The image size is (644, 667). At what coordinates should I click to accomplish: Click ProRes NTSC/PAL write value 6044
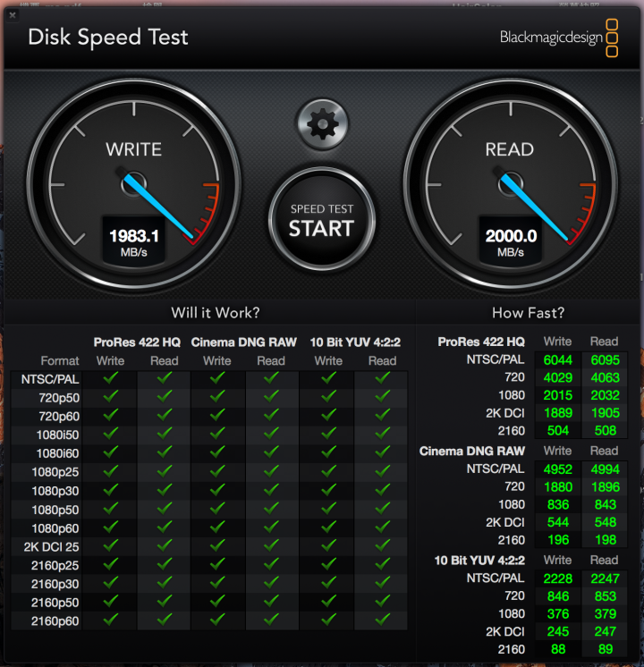coord(557,360)
